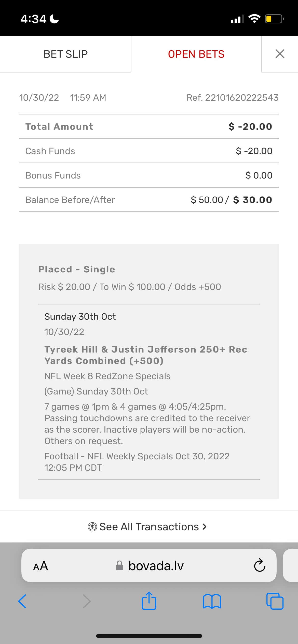Open the AA text size menu
Screen dimensions: 298x644
(x=40, y=566)
